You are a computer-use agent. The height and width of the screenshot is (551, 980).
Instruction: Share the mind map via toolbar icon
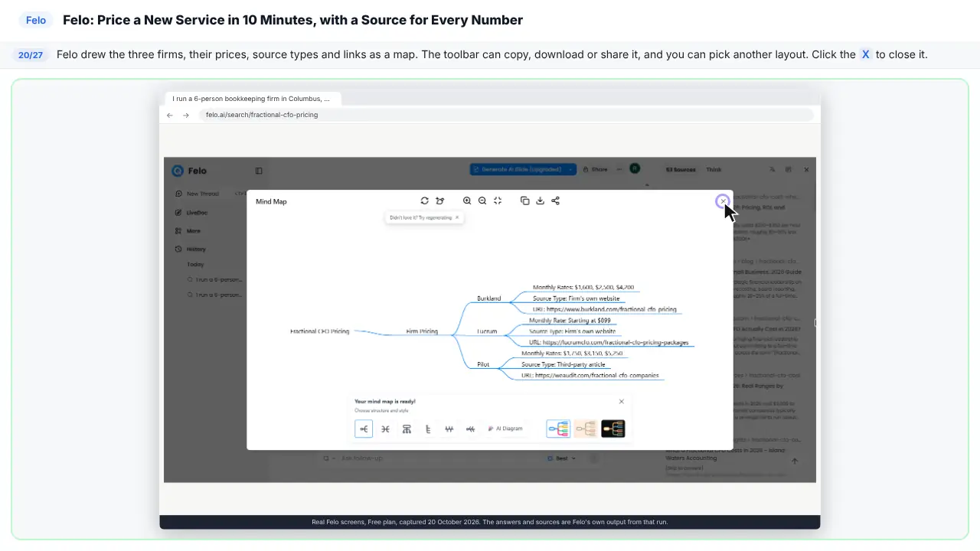(556, 201)
